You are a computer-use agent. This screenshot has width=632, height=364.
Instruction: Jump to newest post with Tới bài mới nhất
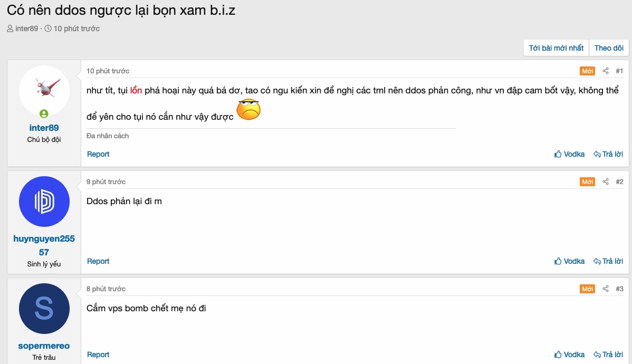point(556,48)
